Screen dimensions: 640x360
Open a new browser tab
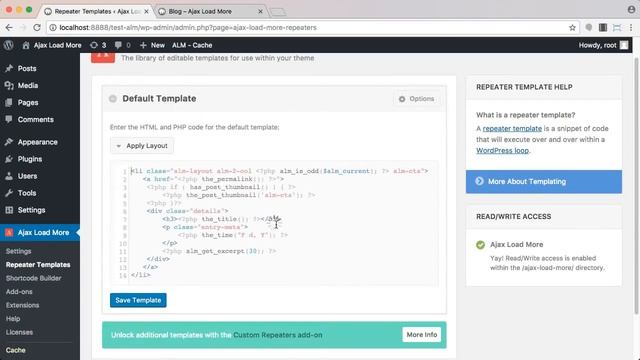tap(278, 12)
